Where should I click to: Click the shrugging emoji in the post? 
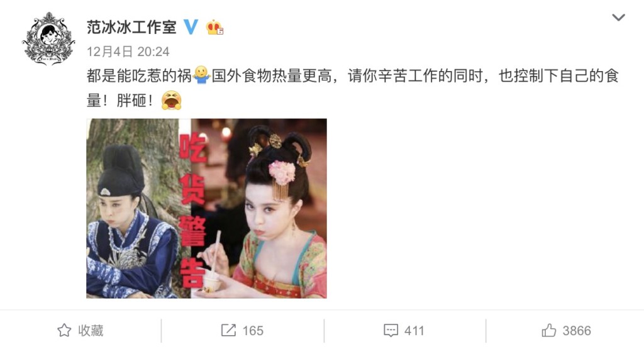click(201, 75)
